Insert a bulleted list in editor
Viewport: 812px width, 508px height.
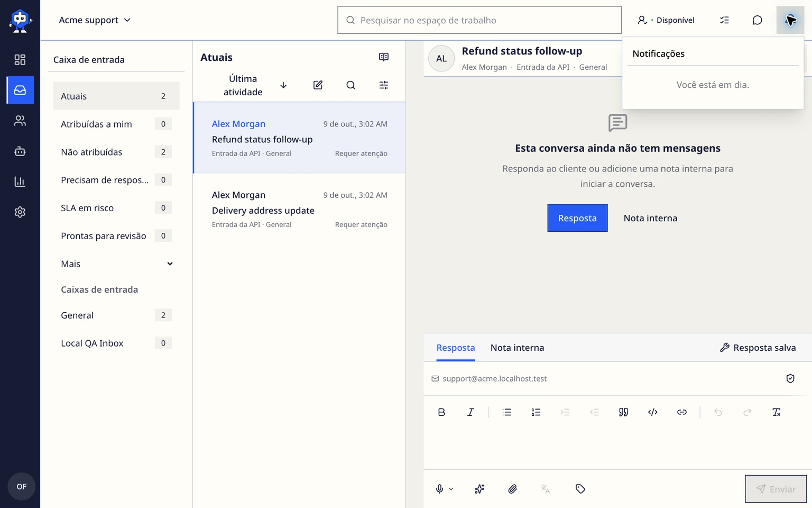[507, 412]
